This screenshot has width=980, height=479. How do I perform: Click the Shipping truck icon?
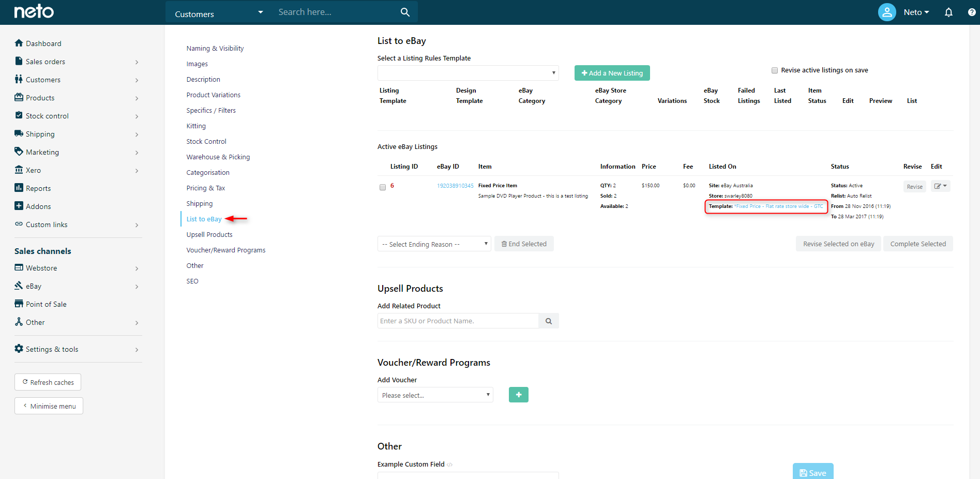[19, 133]
